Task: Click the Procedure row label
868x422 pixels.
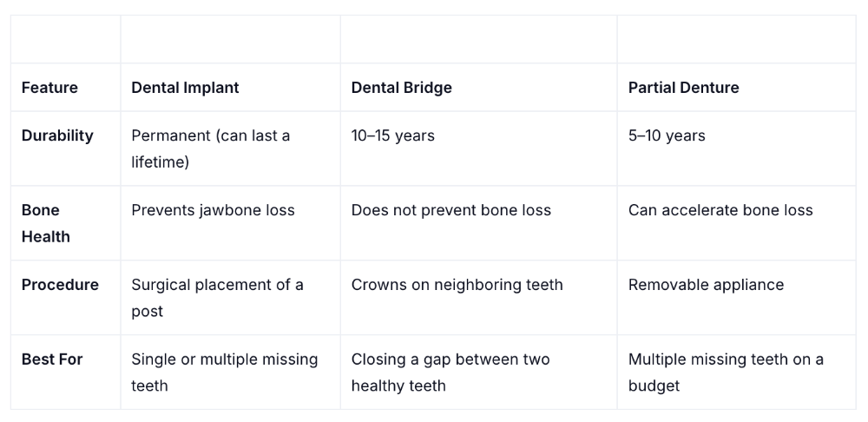Action: pyautogui.click(x=60, y=285)
